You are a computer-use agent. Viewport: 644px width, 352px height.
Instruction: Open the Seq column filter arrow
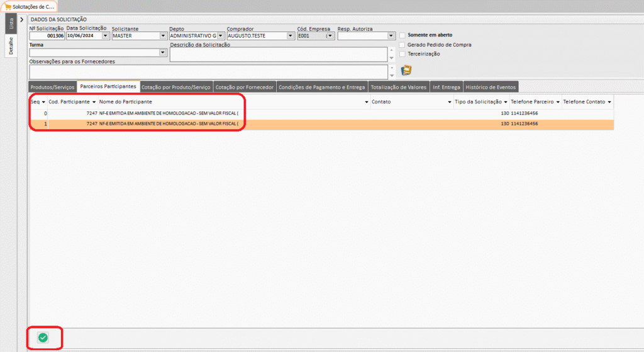point(43,102)
